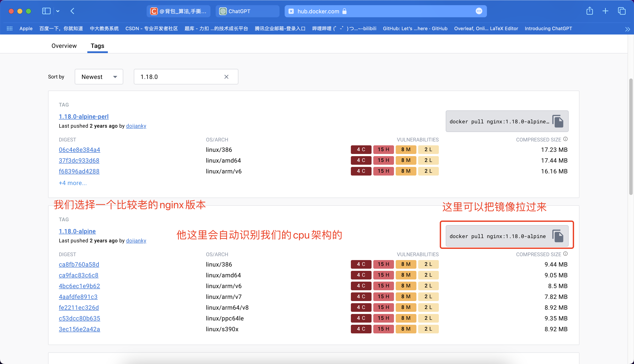
Task: Copy the nginx:1.18.0-alpine pull command
Action: (x=558, y=236)
